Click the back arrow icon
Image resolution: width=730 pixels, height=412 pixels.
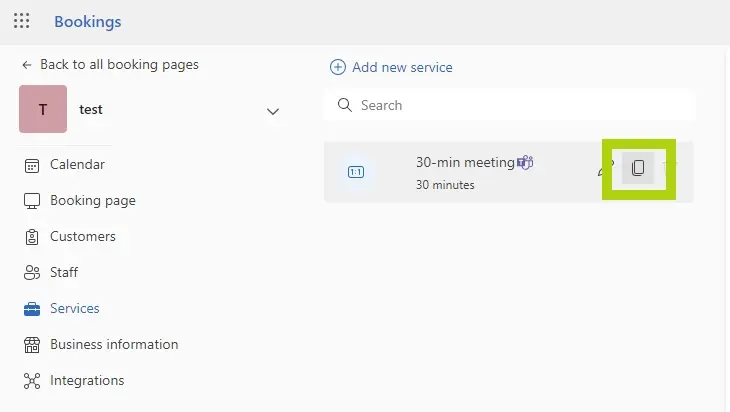27,64
